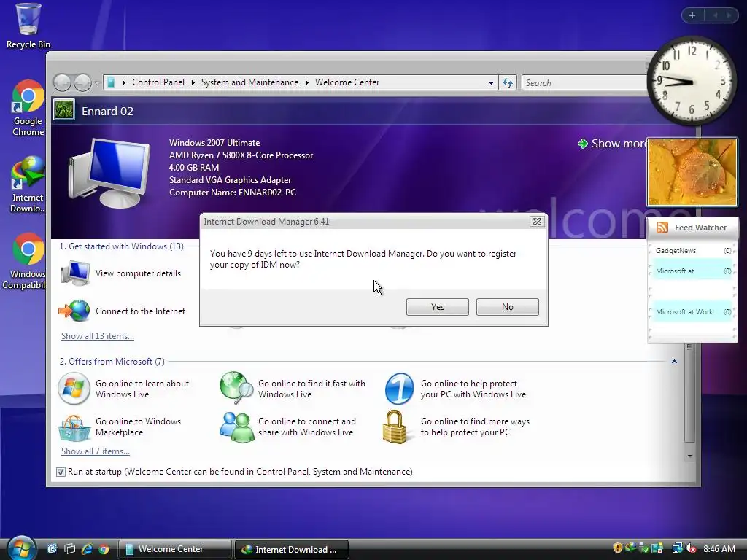
Task: Click the sidebar Add gadget plus button
Action: click(692, 15)
